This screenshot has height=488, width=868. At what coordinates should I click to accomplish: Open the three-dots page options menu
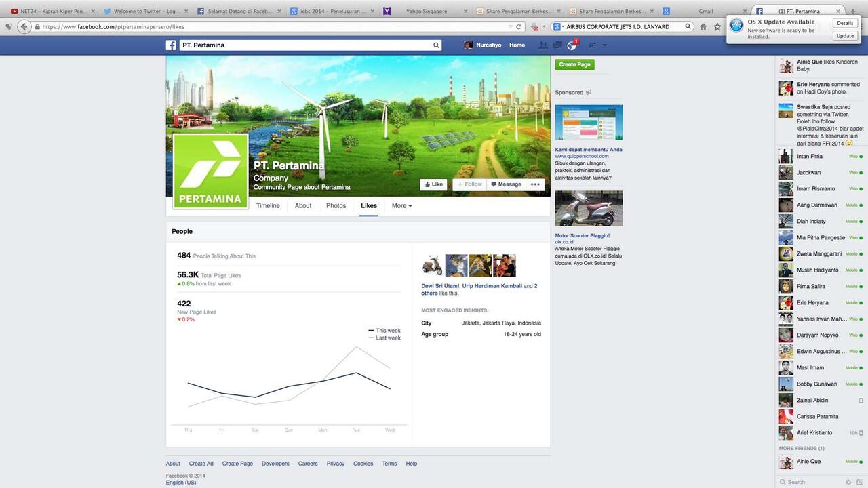pos(535,184)
